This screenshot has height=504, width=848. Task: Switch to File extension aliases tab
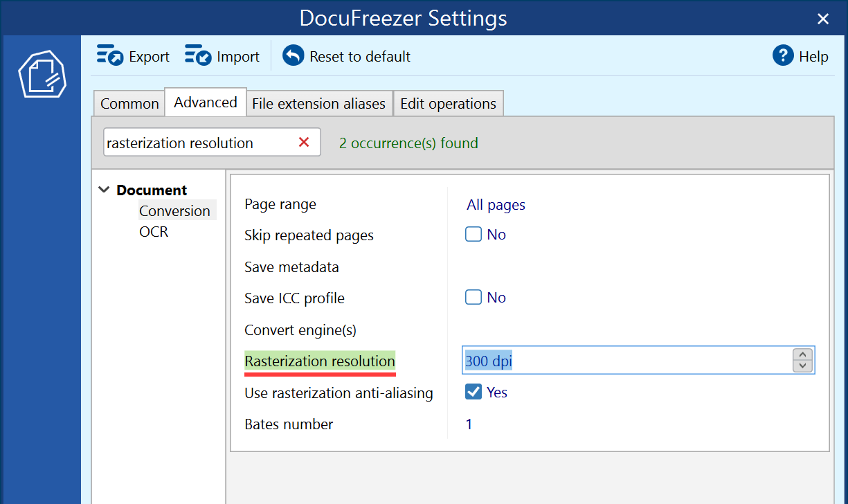point(319,102)
